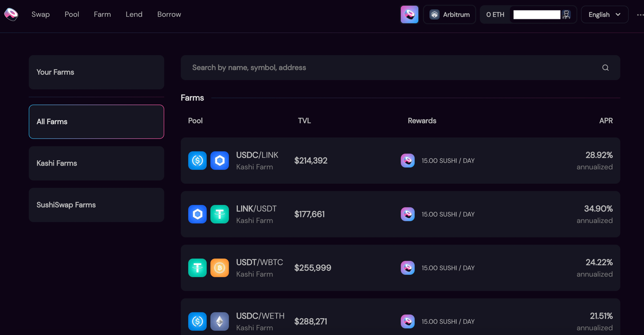This screenshot has width=644, height=335.
Task: Open the Swap menu item
Action: 40,14
